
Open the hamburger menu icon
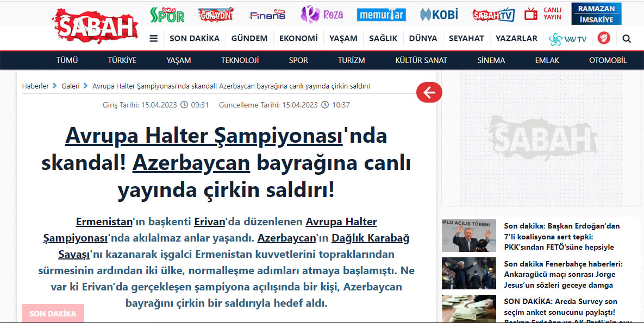click(154, 39)
